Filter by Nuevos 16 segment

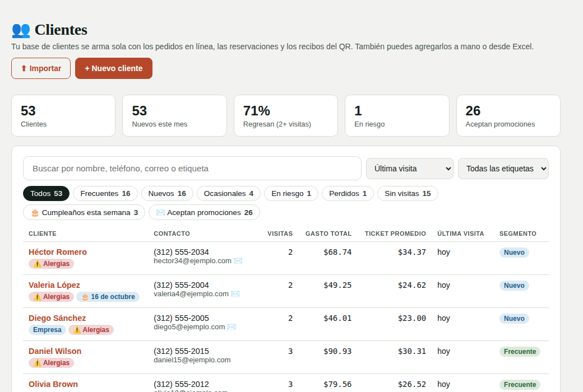pyautogui.click(x=167, y=194)
